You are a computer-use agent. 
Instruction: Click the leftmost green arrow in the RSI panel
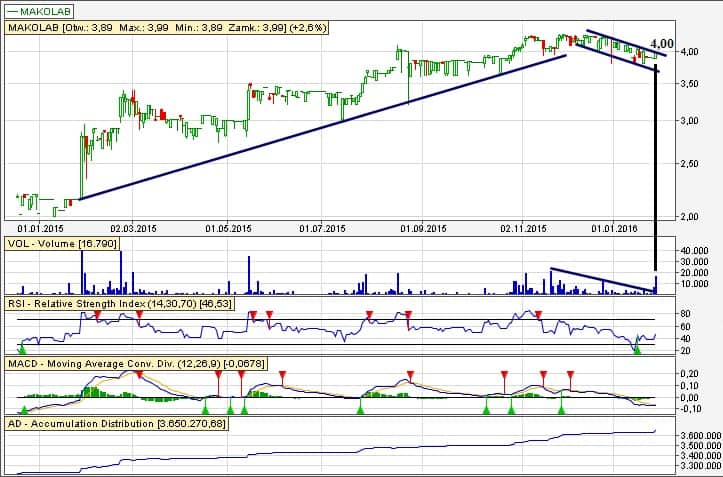pos(22,346)
